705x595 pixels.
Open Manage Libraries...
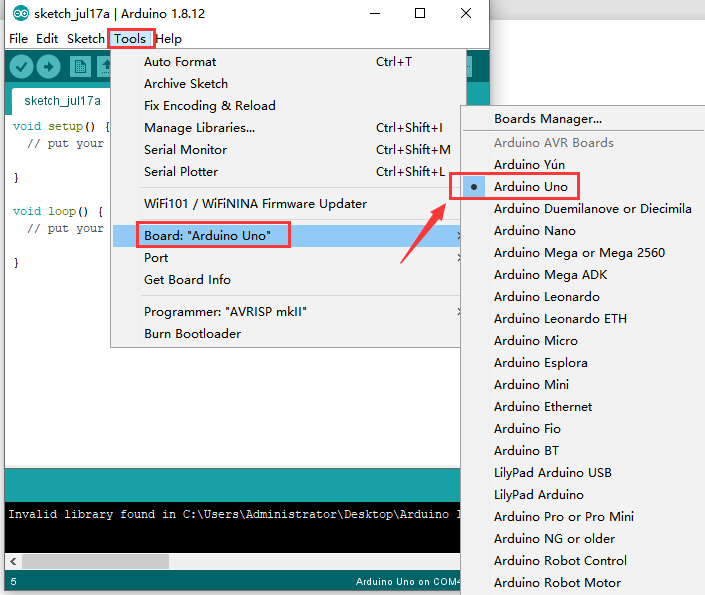(x=286, y=128)
